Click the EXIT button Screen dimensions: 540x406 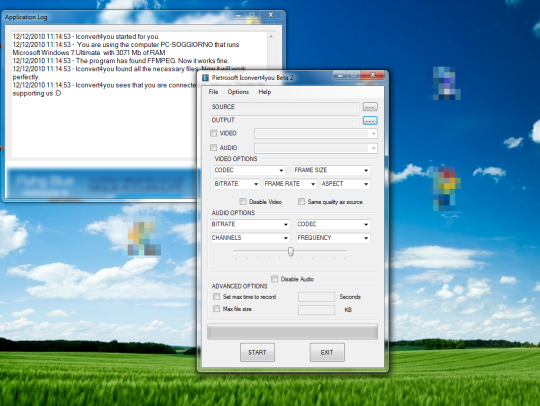coord(327,352)
